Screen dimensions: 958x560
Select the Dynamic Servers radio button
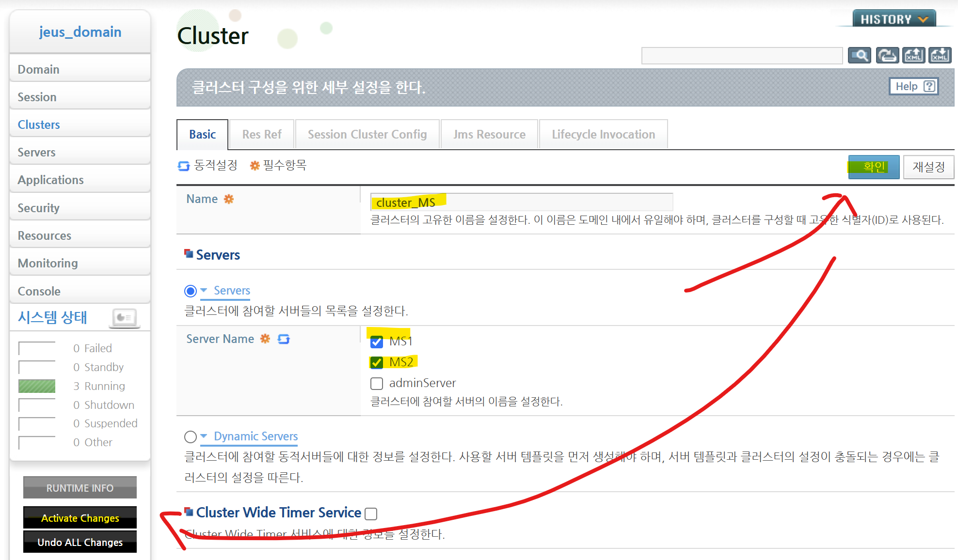(191, 437)
